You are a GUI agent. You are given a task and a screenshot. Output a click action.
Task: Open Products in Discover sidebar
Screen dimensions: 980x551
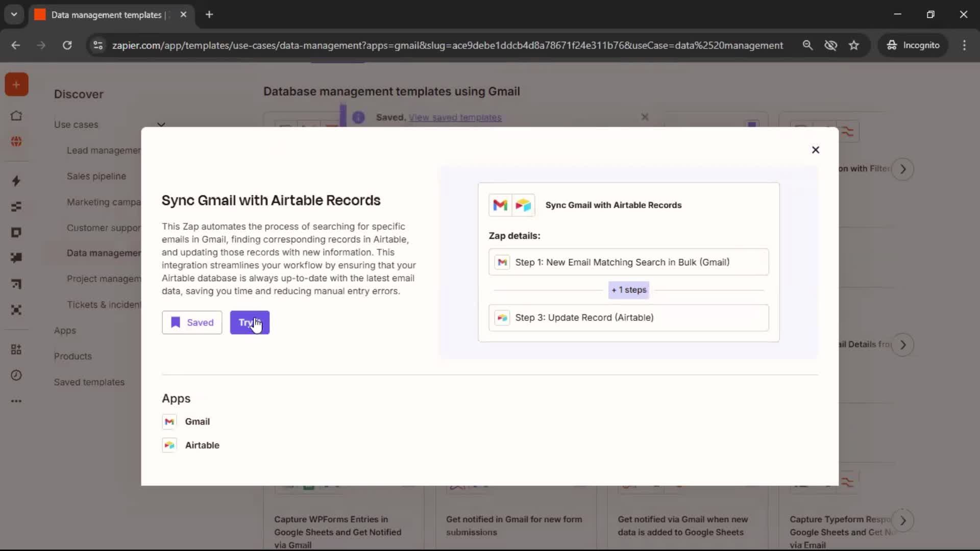[x=73, y=356]
